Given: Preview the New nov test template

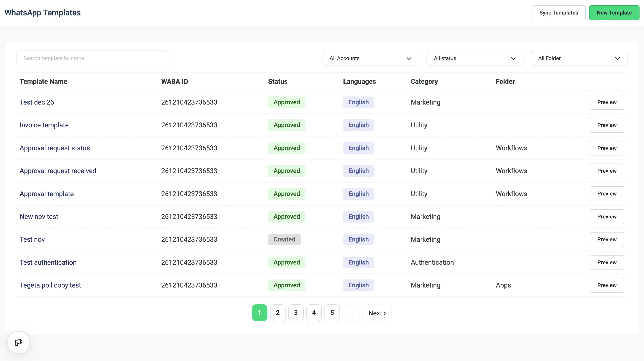Looking at the screenshot, I should [607, 217].
